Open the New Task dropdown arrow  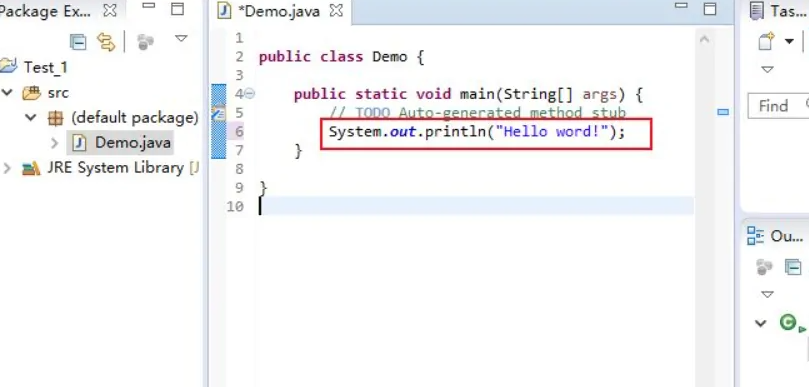click(x=789, y=41)
